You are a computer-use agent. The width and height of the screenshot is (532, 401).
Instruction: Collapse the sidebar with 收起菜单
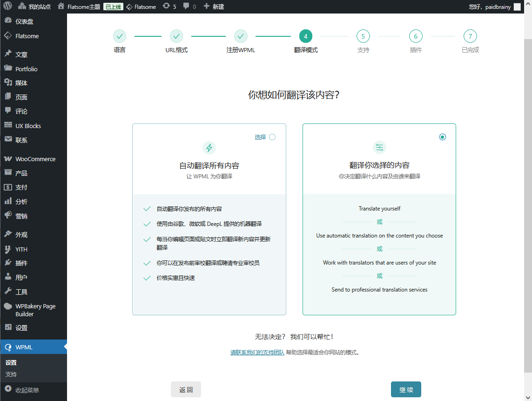click(x=22, y=390)
